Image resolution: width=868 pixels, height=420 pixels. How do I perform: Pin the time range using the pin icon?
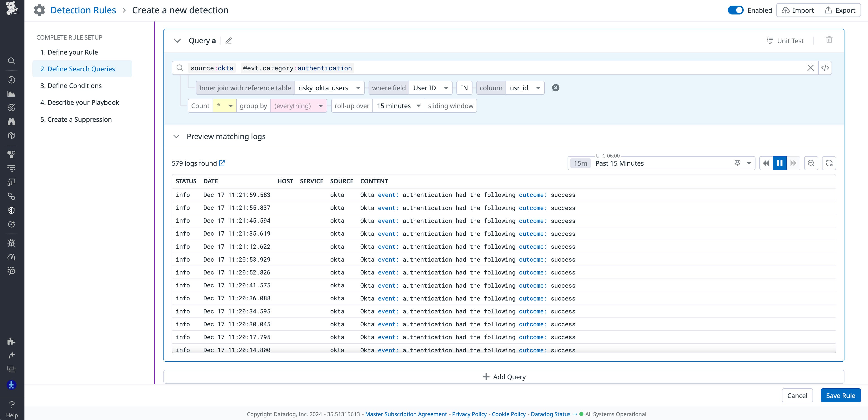(x=738, y=163)
